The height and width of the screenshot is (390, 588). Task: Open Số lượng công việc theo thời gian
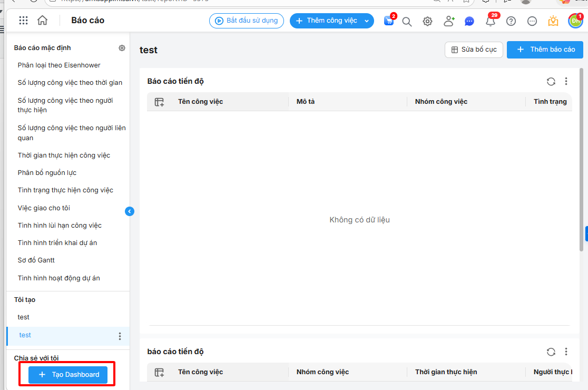tap(70, 83)
